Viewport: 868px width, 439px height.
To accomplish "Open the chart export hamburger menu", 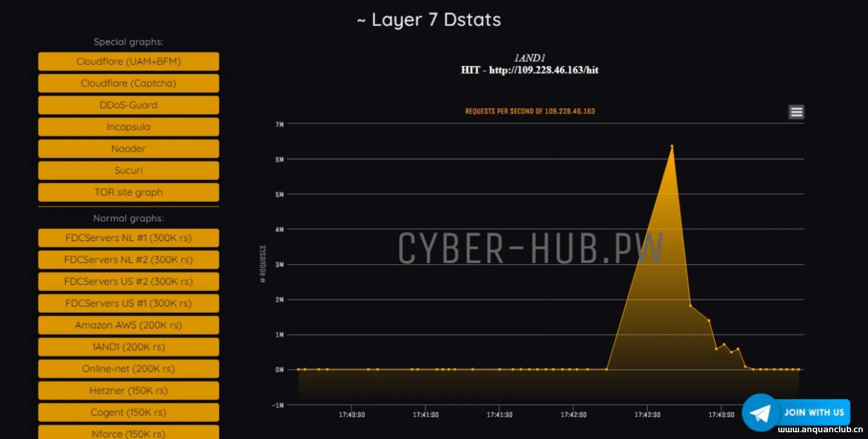I will (x=796, y=112).
